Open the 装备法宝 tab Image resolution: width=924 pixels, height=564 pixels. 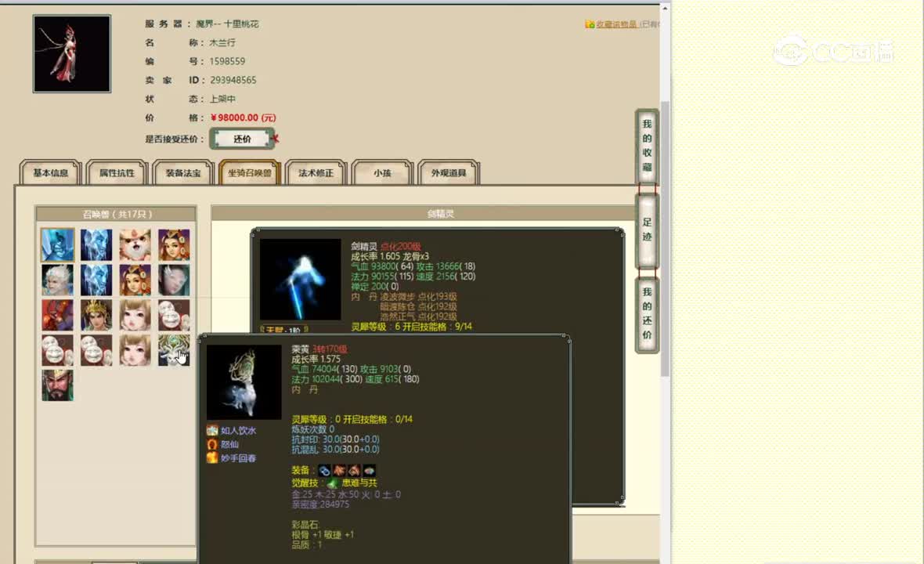tap(183, 172)
